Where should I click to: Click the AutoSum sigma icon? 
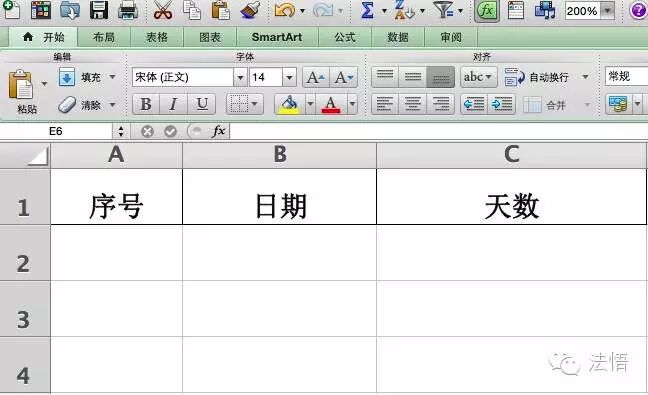pos(367,10)
